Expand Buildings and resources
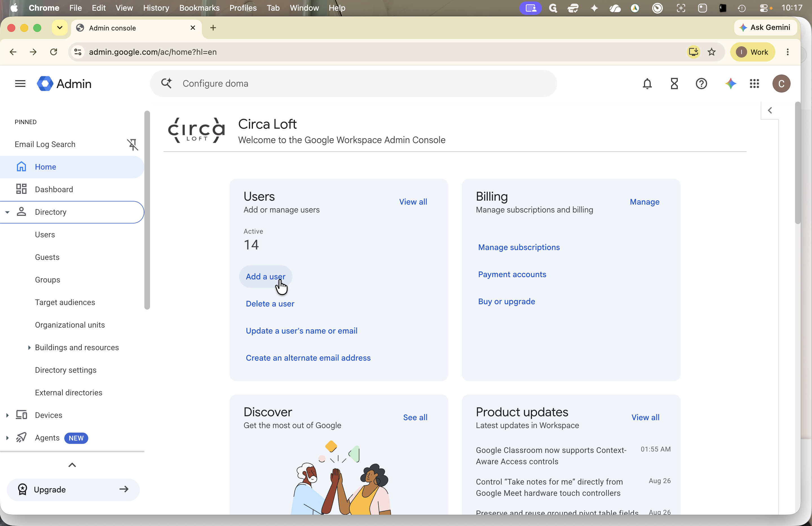Viewport: 812px width, 526px height. coord(29,348)
